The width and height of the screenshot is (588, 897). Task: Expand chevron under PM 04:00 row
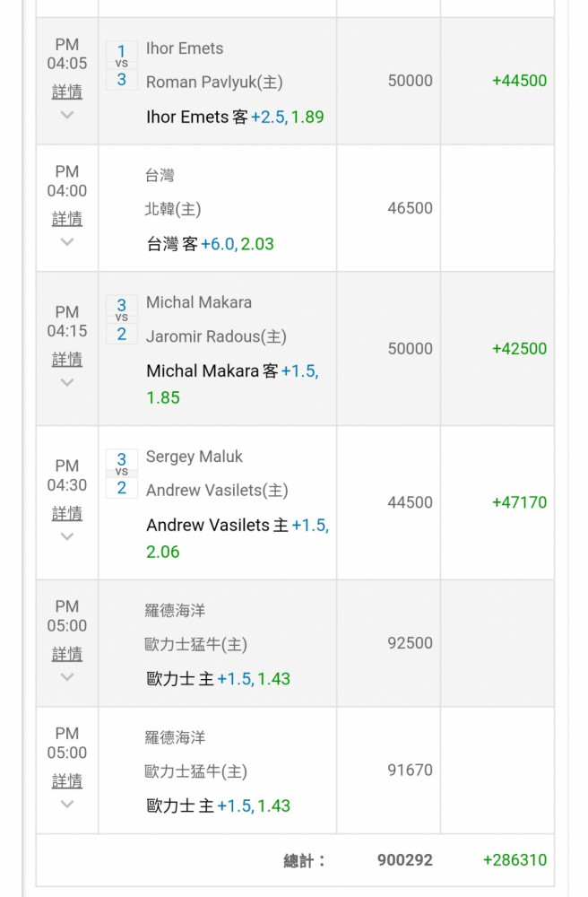point(67,242)
